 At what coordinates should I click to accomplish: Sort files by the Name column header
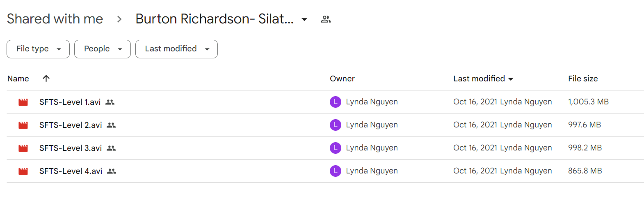pyautogui.click(x=18, y=79)
